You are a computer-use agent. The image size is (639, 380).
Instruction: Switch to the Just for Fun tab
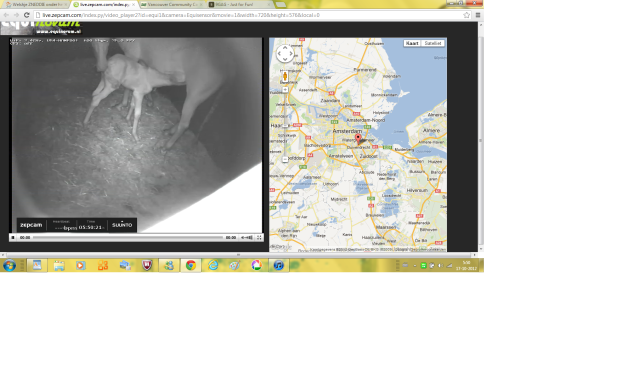click(240, 4)
